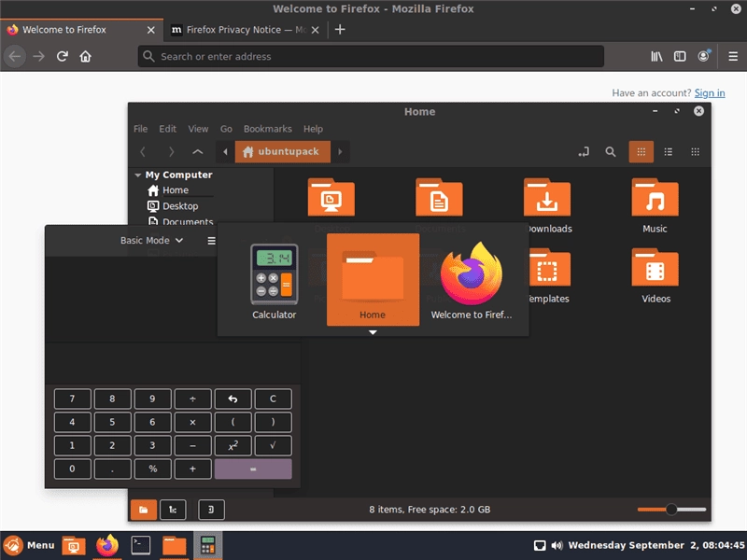The image size is (747, 560).
Task: Select Calculator in window switcher
Action: click(274, 280)
